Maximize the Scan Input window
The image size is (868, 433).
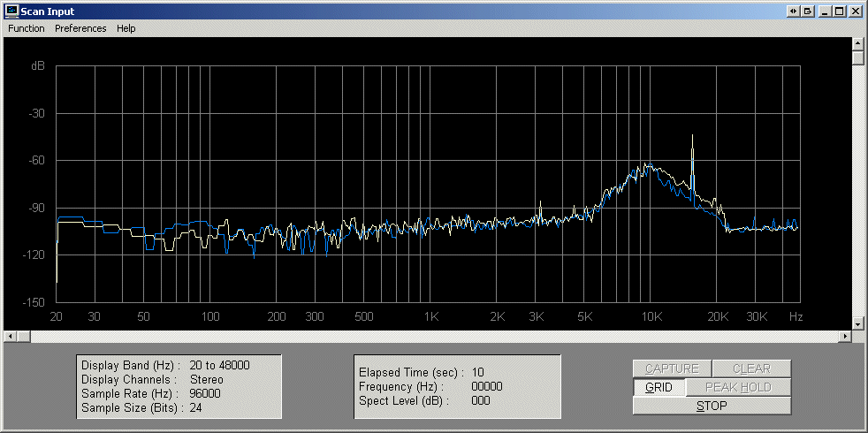(x=839, y=11)
